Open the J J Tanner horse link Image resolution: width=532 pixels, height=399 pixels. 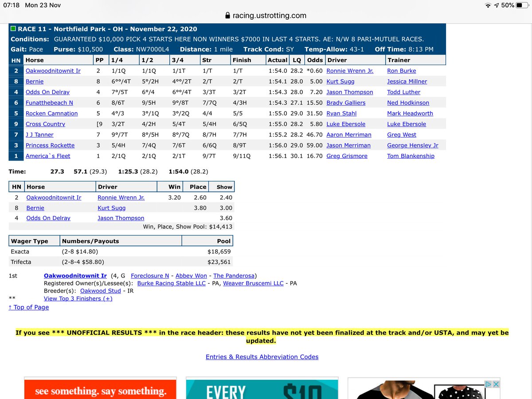pyautogui.click(x=39, y=135)
